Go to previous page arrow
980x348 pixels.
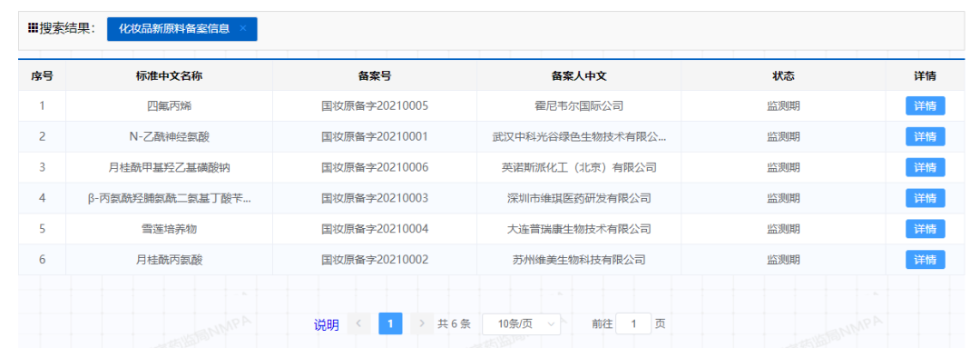pos(358,323)
